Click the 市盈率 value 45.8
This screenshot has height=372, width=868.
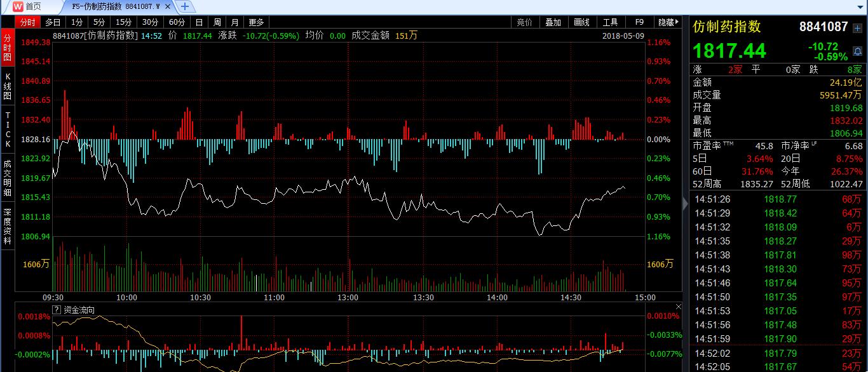pyautogui.click(x=764, y=146)
